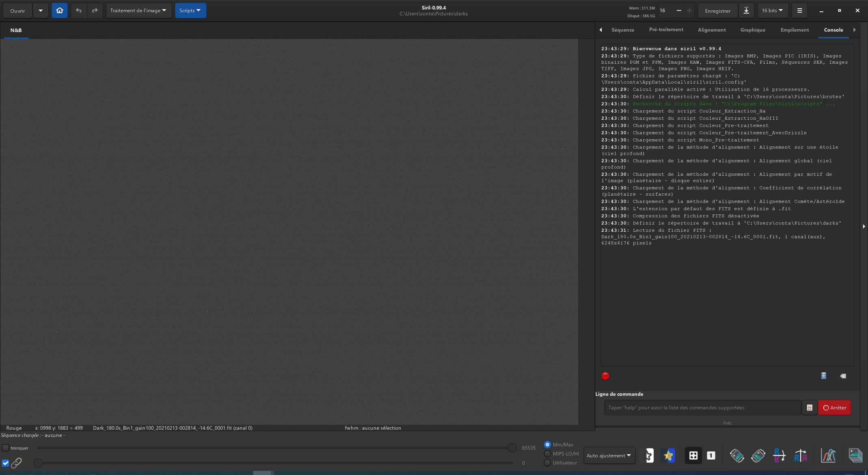Switch to the Pré-traitement tab
The image size is (868, 475).
coord(666,30)
